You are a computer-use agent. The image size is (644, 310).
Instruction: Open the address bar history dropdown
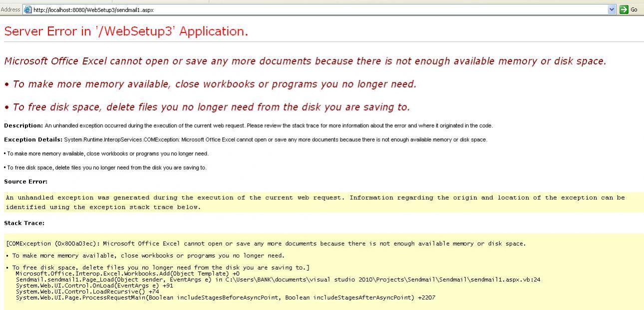point(612,9)
